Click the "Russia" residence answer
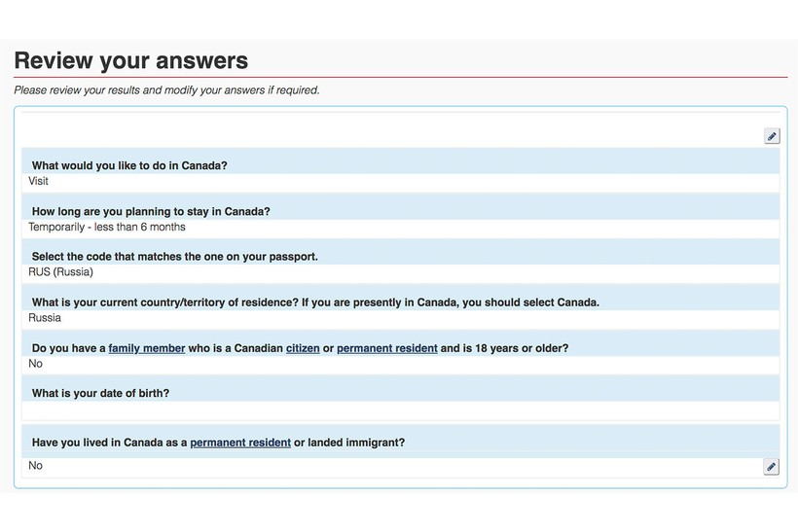This screenshot has width=798, height=532. [45, 318]
